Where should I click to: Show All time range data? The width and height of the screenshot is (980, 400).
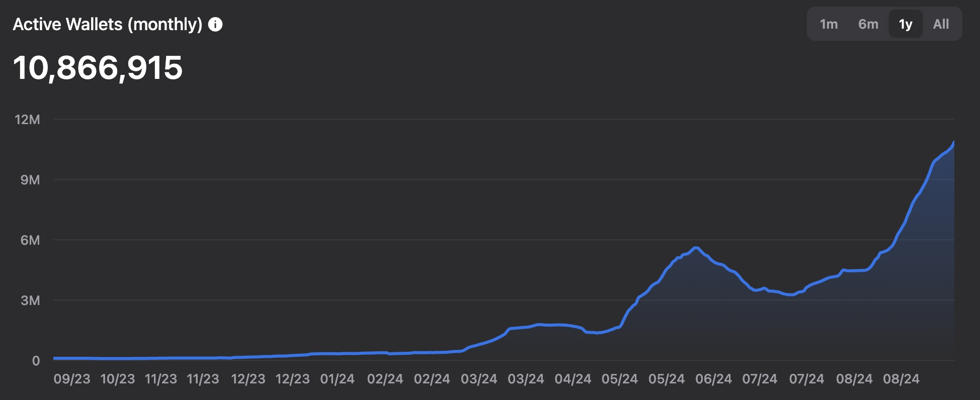(941, 24)
